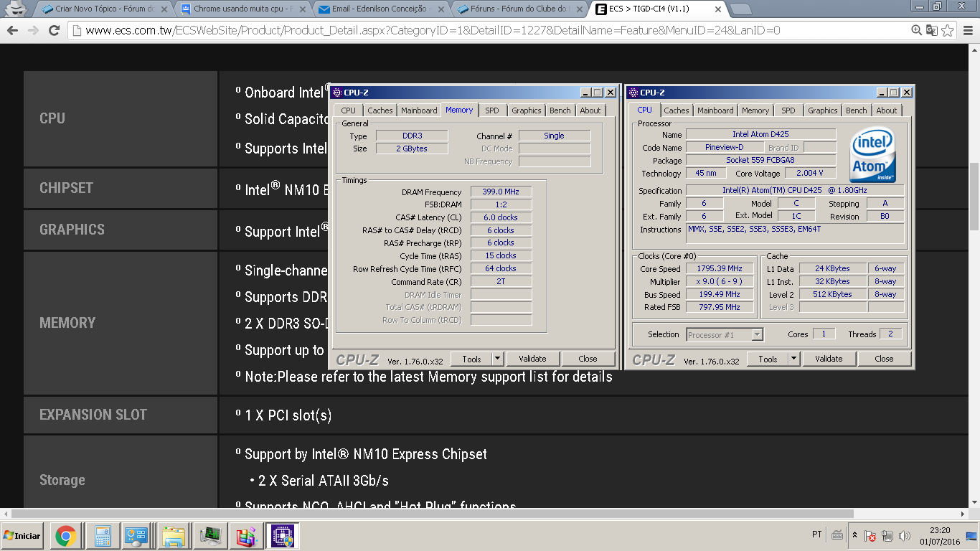Click the Action Center flag tray icon

[870, 536]
